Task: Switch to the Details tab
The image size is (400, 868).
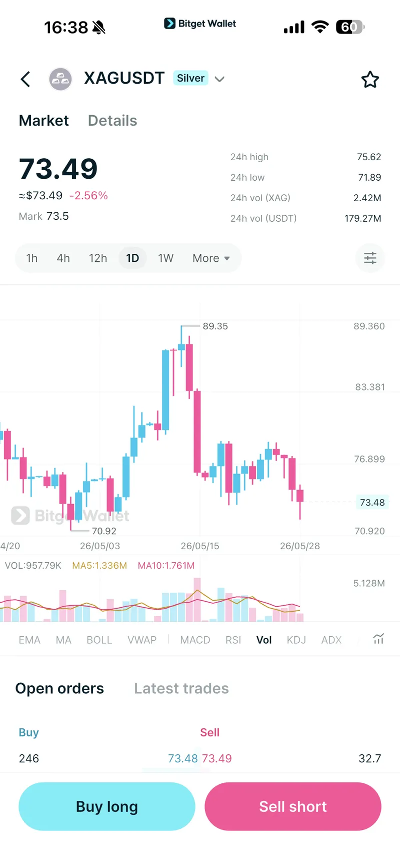Action: click(112, 121)
